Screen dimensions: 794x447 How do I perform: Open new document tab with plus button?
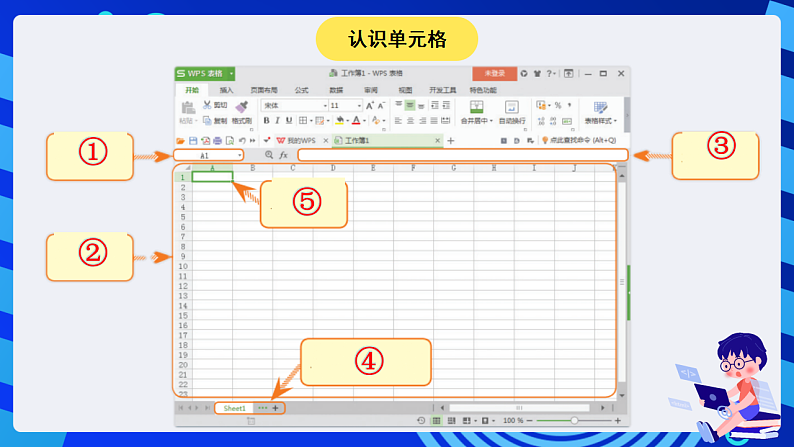[x=451, y=141]
